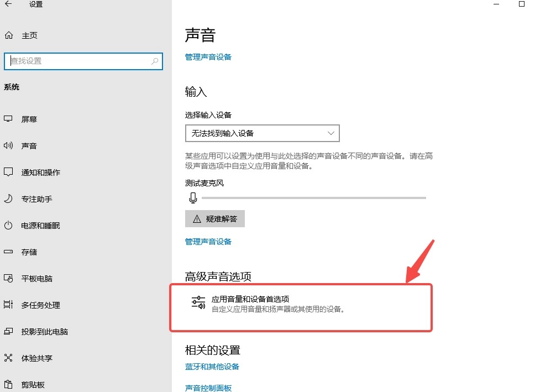Image resolution: width=535 pixels, height=392 pixels.
Task: Go to 多任务处理 settings
Action: click(x=40, y=305)
